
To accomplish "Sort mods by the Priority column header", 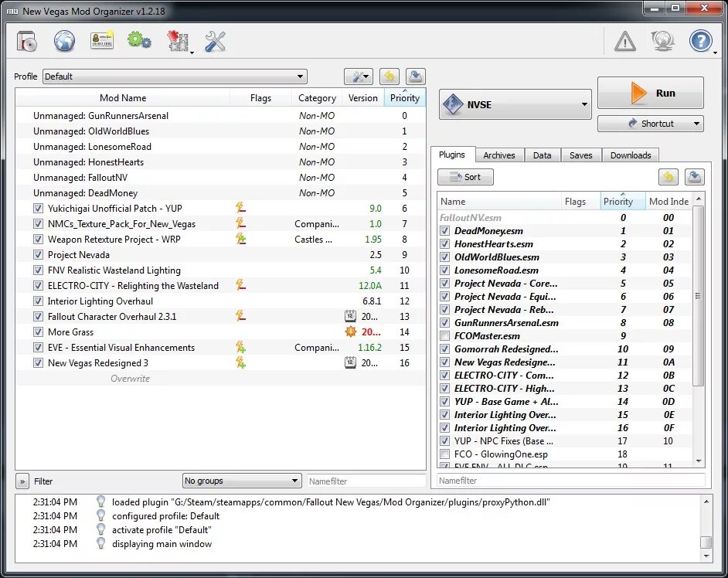I will (405, 98).
